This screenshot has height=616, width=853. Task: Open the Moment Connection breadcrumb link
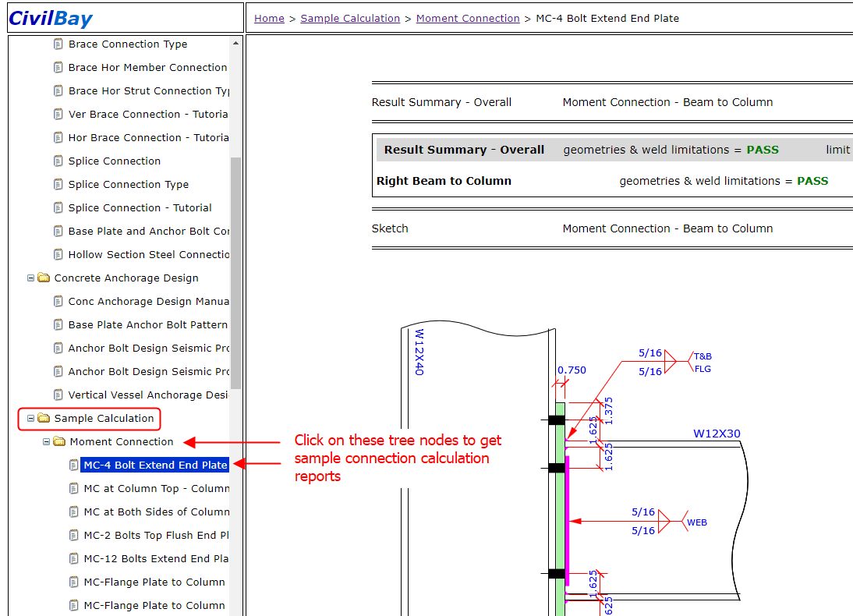click(468, 18)
